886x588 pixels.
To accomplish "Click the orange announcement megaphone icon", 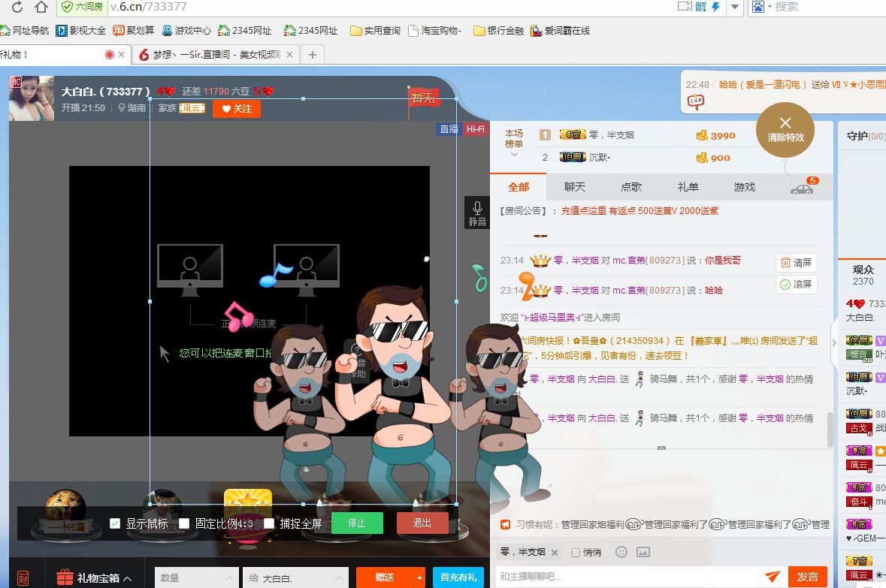I will point(505,525).
